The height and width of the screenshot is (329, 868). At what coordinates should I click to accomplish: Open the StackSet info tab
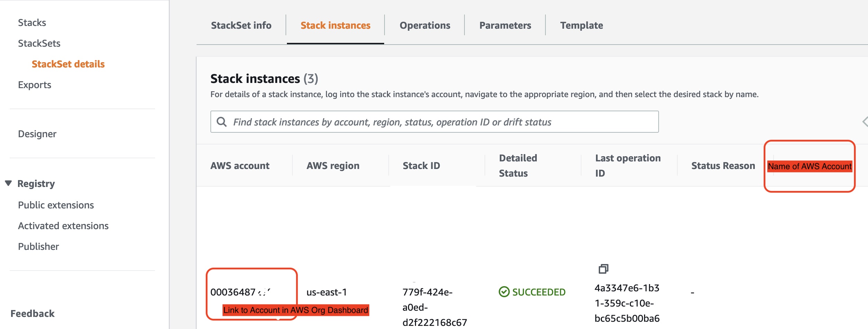pyautogui.click(x=241, y=25)
